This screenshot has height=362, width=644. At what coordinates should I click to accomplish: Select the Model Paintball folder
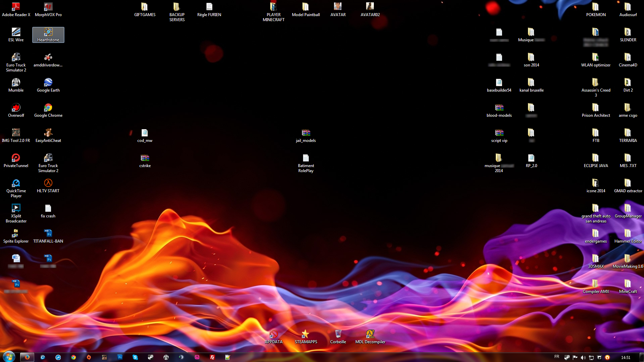[x=306, y=9]
